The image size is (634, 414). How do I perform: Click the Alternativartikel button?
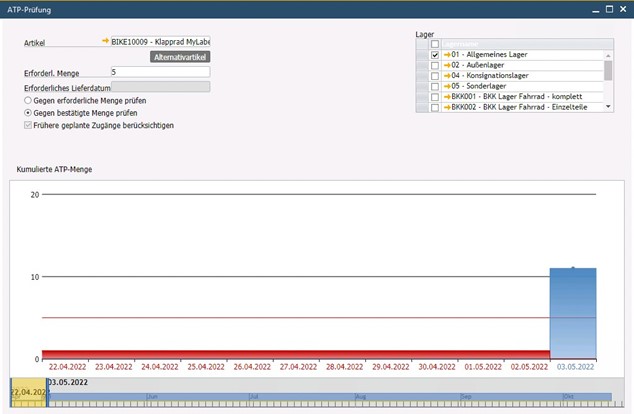180,57
